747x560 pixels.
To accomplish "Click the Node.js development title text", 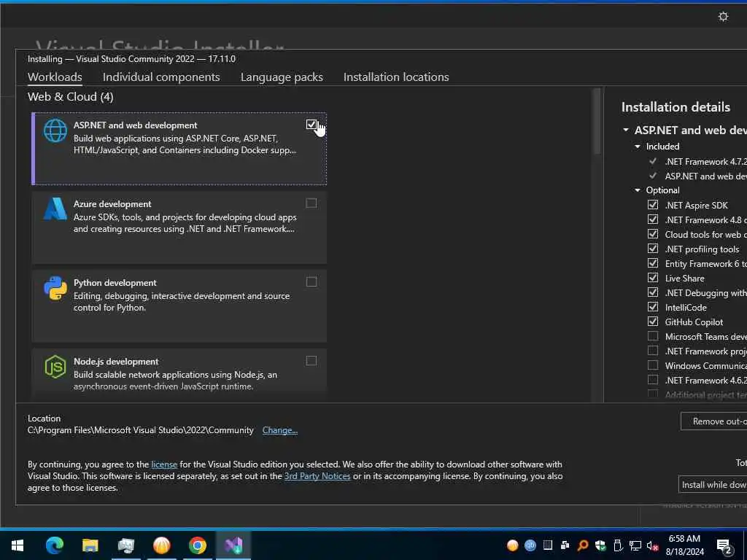I will 116,362.
